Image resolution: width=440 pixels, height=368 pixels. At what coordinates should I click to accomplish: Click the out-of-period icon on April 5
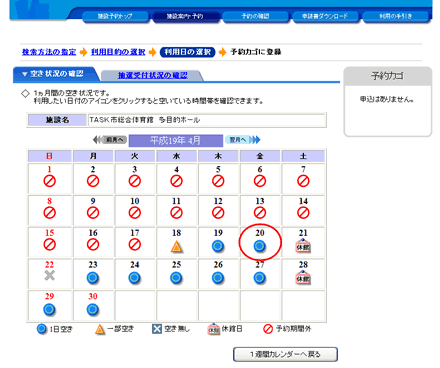click(x=218, y=181)
